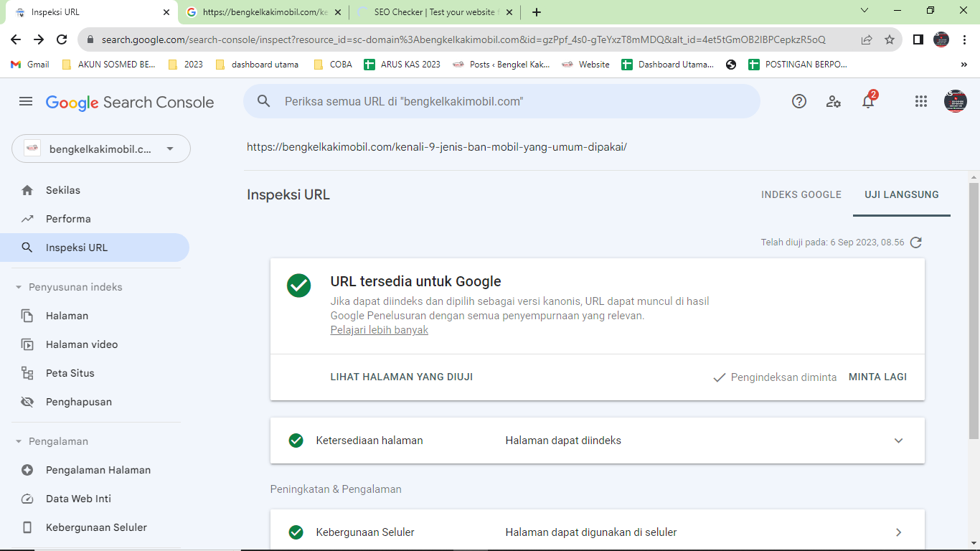
Task: Click the Halaman video icon
Action: 27,344
